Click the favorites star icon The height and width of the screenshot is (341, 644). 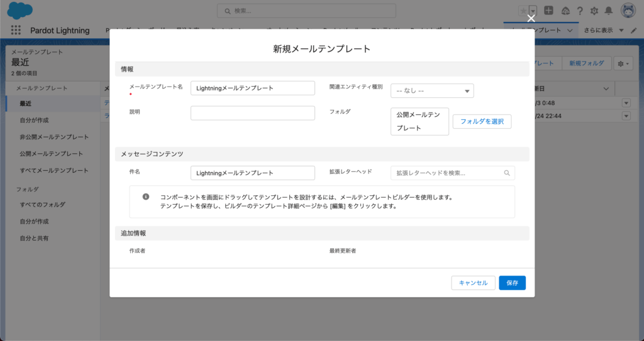[523, 11]
